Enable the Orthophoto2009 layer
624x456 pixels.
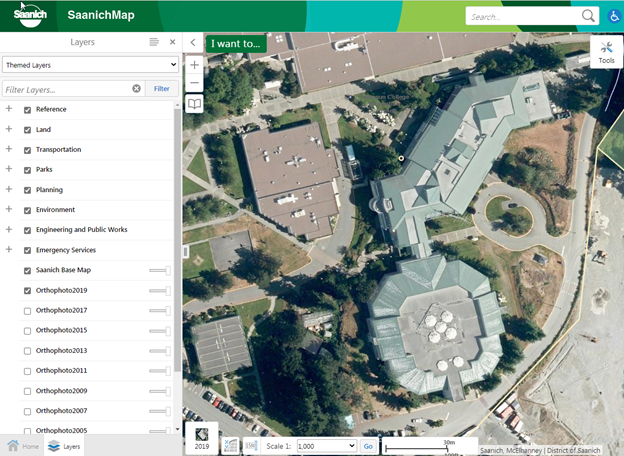[x=27, y=391]
